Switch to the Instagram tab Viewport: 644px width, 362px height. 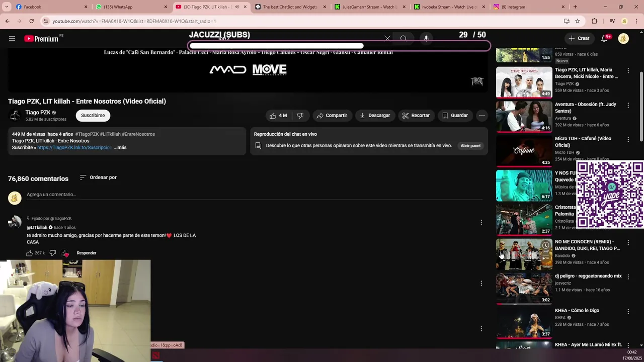(528, 7)
